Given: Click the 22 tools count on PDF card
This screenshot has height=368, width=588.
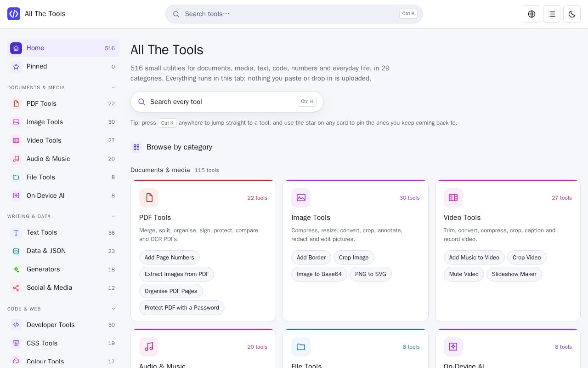Looking at the screenshot, I should point(257,198).
